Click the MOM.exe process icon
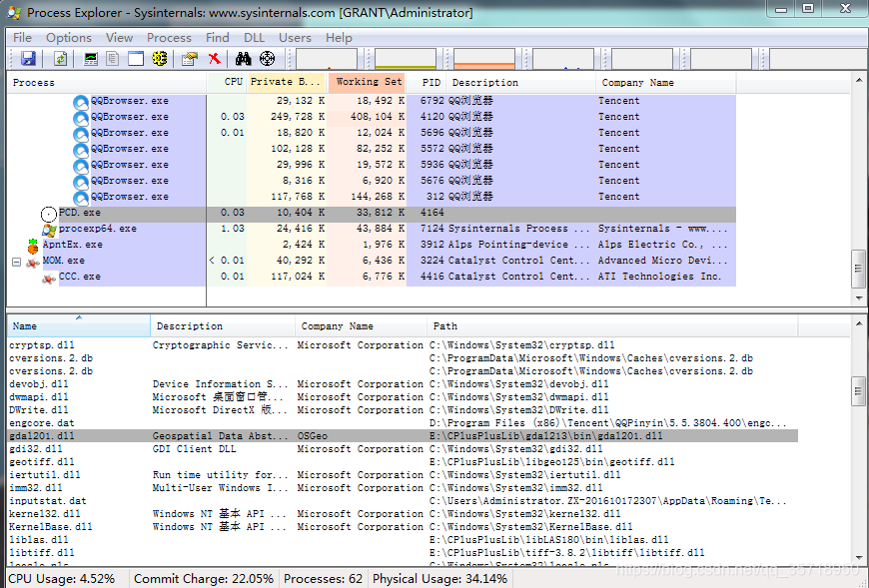 click(x=33, y=262)
